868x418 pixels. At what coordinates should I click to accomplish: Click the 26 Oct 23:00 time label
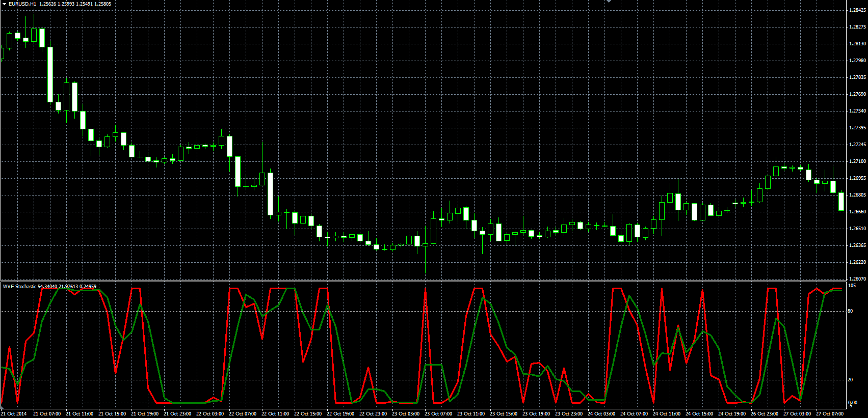point(765,414)
